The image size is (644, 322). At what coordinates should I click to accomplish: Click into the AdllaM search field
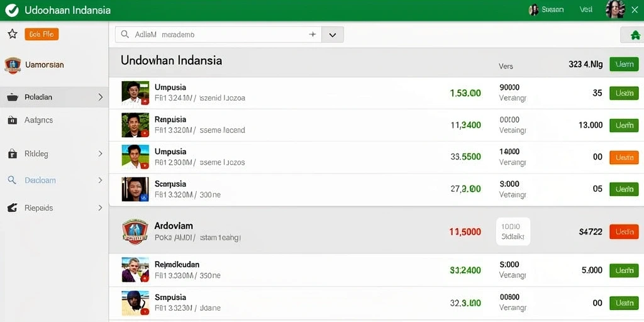(x=218, y=35)
